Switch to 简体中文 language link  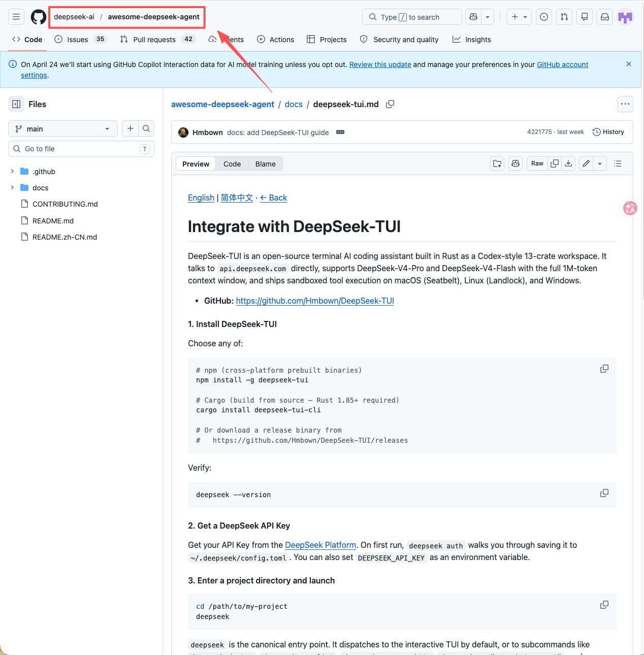click(237, 198)
